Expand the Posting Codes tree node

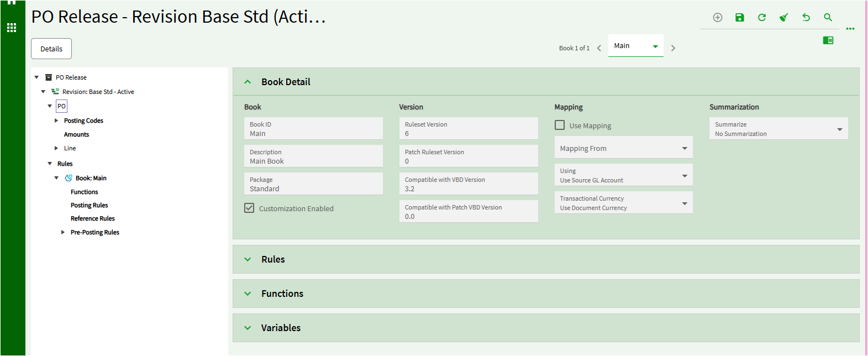point(56,121)
